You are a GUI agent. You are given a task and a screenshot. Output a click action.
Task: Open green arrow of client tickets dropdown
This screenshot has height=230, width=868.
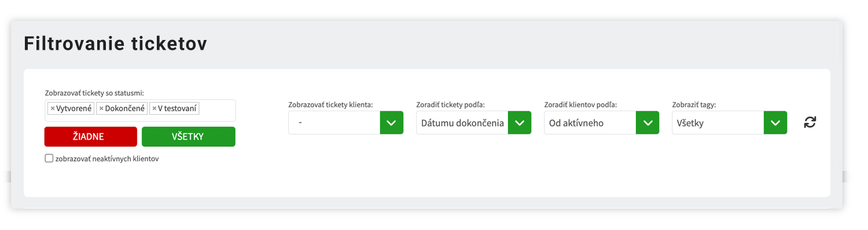coord(392,123)
